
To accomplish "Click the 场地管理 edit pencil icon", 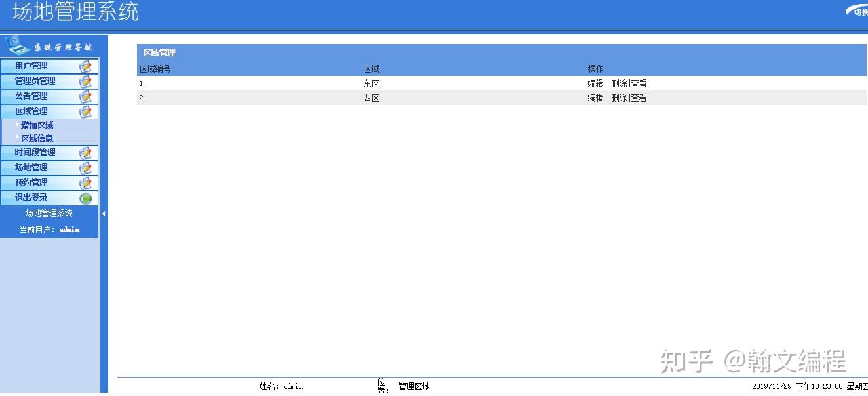I will point(86,168).
